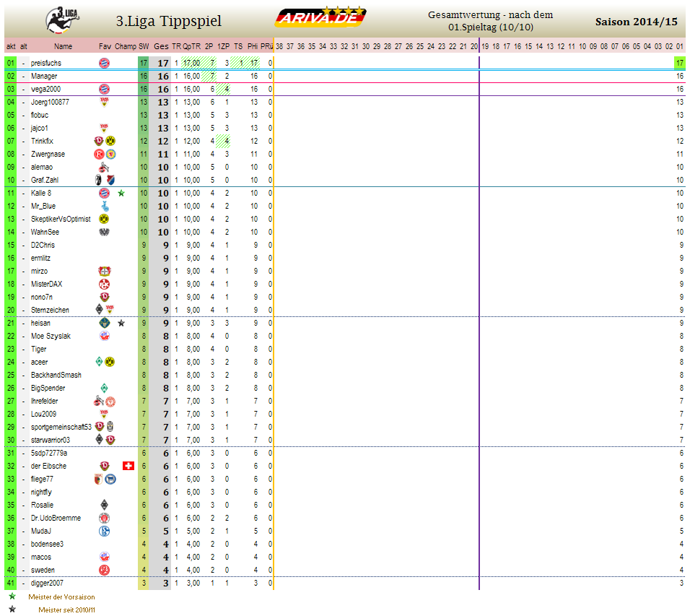
Task: Click the 3.Liga logo in the header
Action: [x=63, y=19]
